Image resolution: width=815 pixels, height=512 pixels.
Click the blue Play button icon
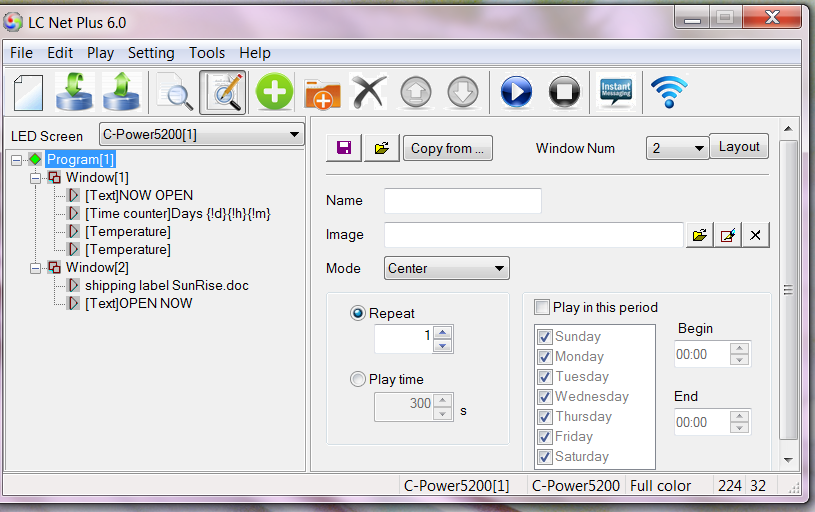point(516,92)
